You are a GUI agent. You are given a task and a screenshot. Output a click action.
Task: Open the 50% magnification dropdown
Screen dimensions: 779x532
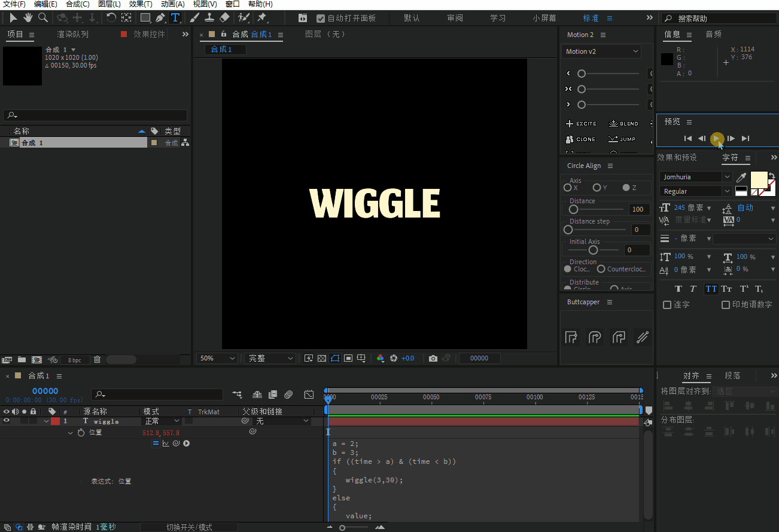pyautogui.click(x=217, y=358)
